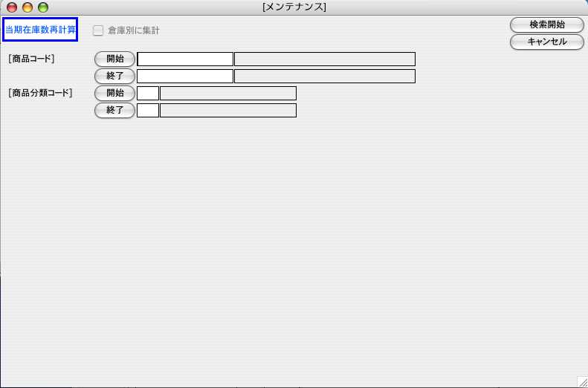588x388 pixels.
Task: Click gray name field beside 商品分類コード end input
Action: (x=227, y=110)
